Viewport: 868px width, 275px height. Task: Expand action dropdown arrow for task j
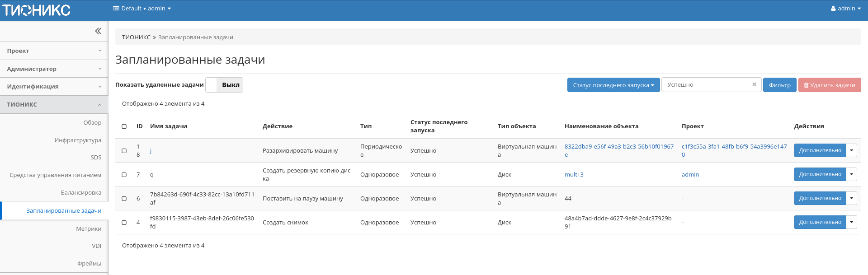(851, 150)
